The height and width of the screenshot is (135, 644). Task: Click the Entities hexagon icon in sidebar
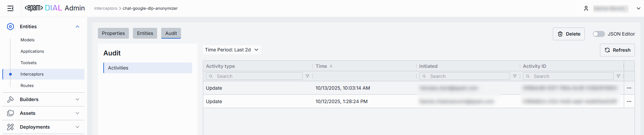(10, 27)
